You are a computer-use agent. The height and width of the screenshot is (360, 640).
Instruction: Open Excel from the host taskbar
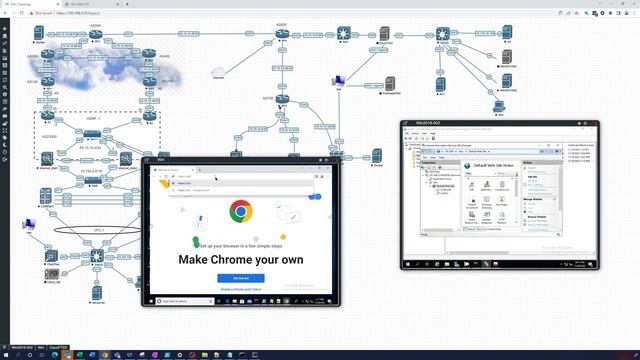[80, 355]
